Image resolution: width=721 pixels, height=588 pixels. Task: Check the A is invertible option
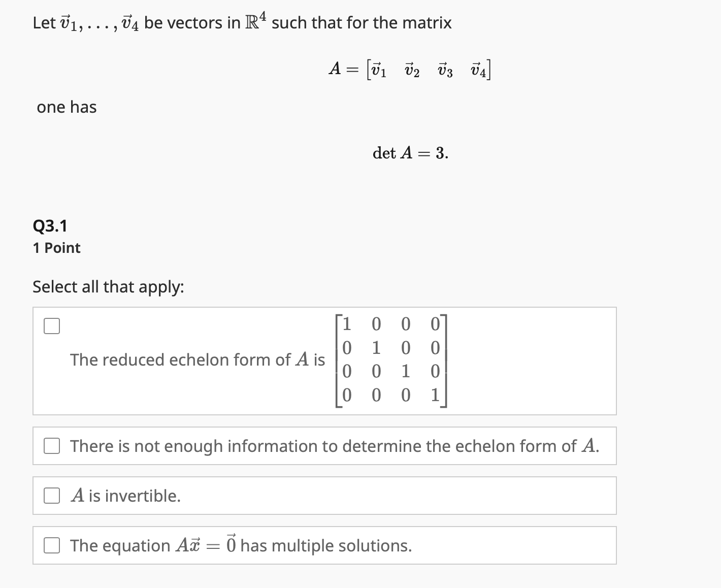pyautogui.click(x=51, y=496)
